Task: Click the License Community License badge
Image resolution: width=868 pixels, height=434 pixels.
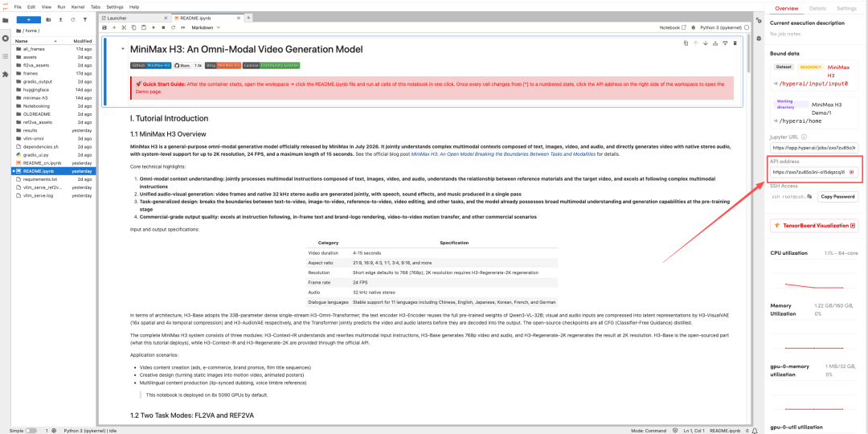Action: click(272, 65)
